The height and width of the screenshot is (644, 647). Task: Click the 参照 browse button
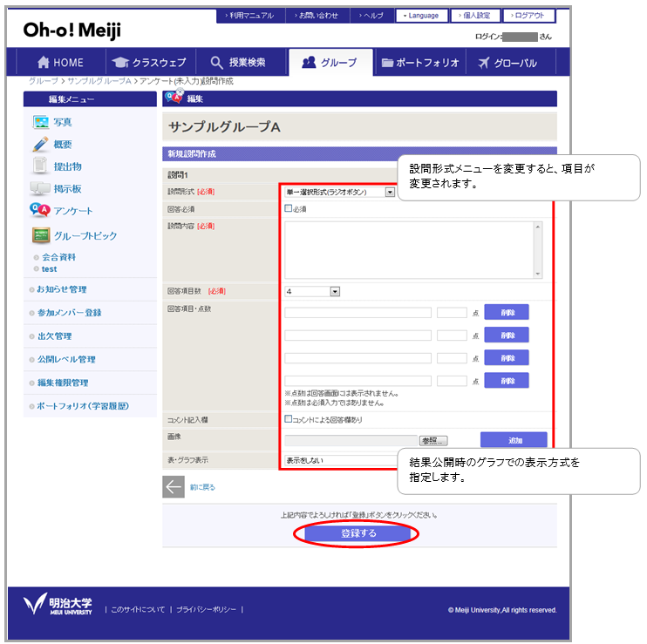[x=433, y=440]
